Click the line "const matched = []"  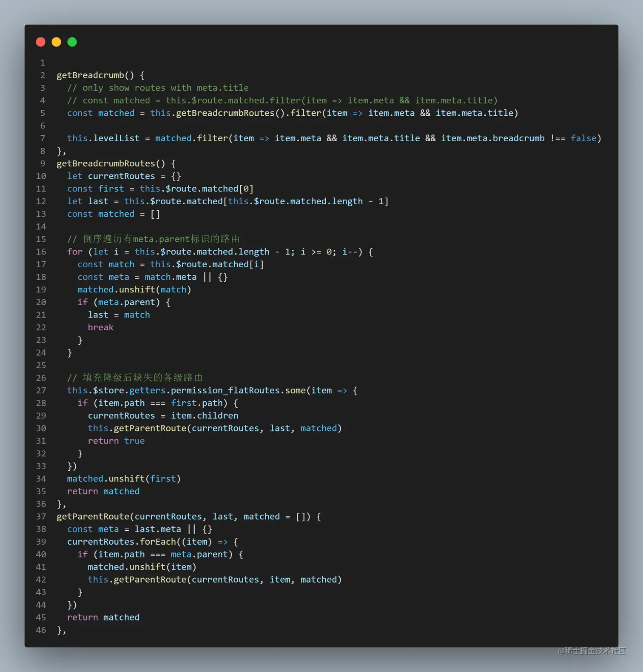pyautogui.click(x=114, y=214)
